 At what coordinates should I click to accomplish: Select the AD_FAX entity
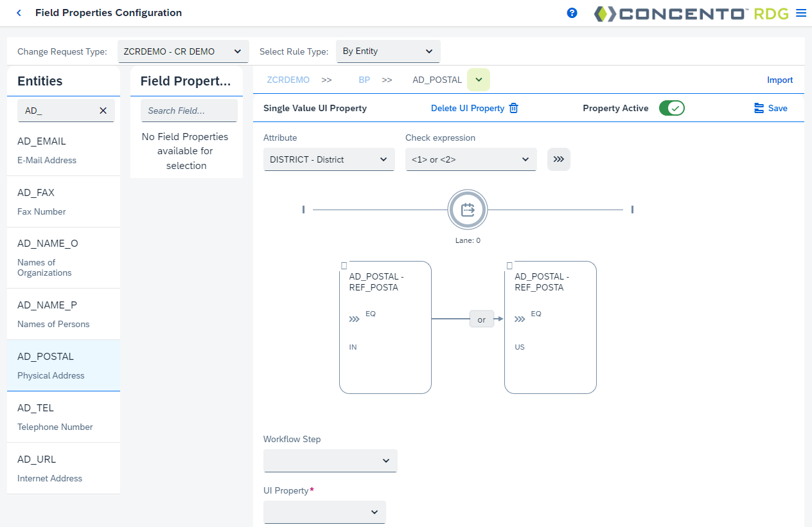(64, 202)
